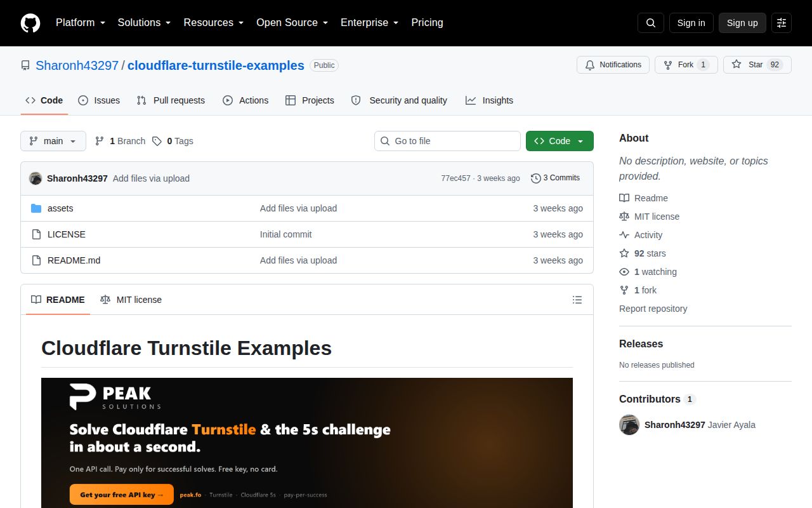
Task: Open the Projects tab
Action: pyautogui.click(x=310, y=100)
